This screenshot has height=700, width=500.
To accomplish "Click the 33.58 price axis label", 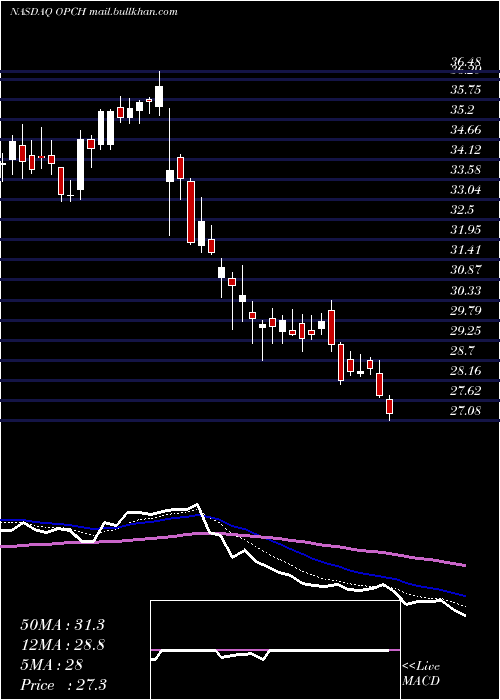I will point(465,170).
